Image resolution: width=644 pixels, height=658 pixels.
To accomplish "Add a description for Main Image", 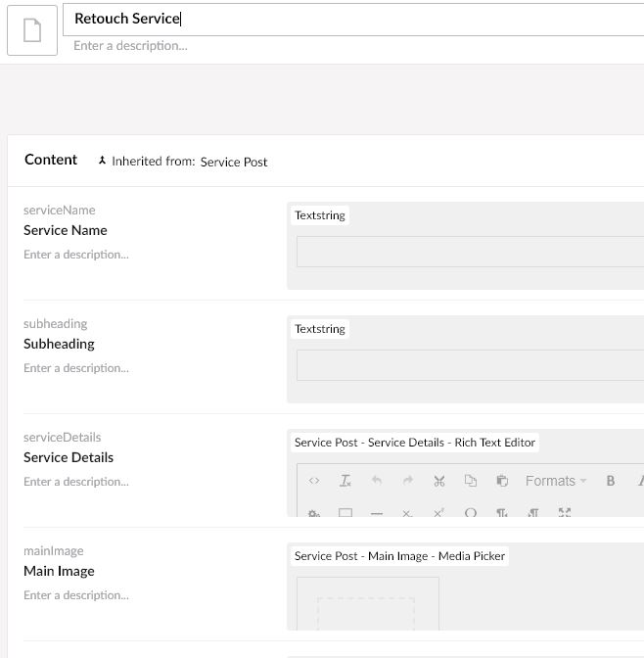I will click(x=76, y=595).
